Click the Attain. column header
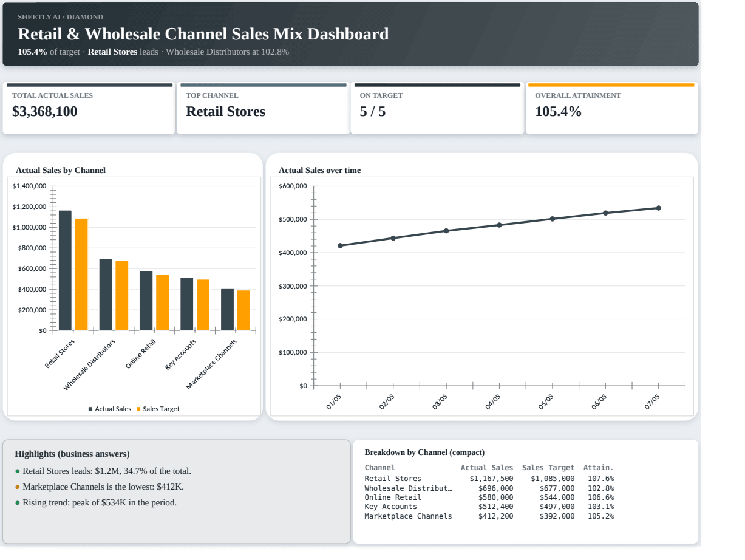This screenshot has width=745, height=560. 599,468
